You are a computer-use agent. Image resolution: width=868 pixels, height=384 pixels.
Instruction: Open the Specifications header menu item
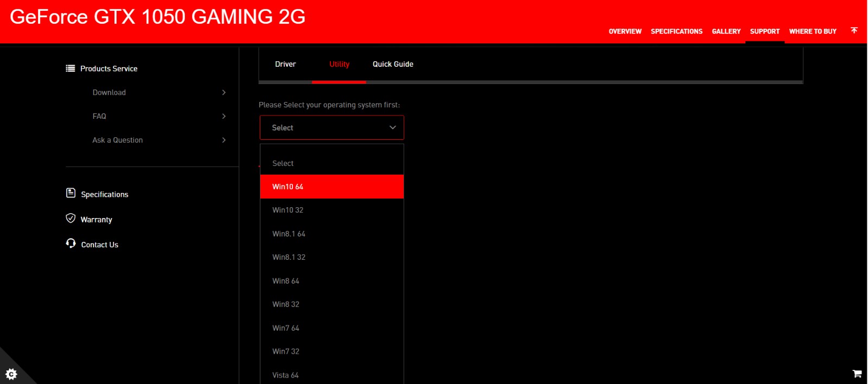[676, 31]
